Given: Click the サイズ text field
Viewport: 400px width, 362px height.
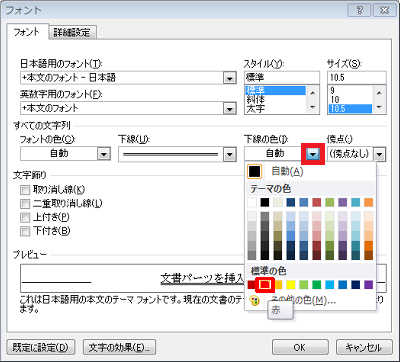Looking at the screenshot, I should 357,78.
